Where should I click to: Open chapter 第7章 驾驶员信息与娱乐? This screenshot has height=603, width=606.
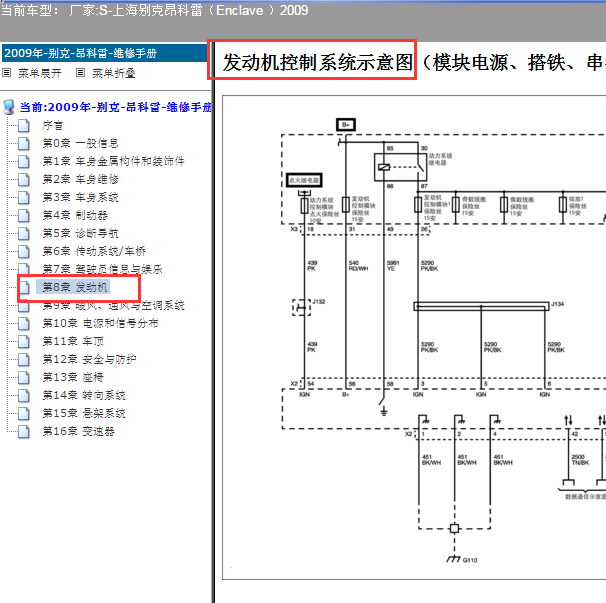point(102,269)
